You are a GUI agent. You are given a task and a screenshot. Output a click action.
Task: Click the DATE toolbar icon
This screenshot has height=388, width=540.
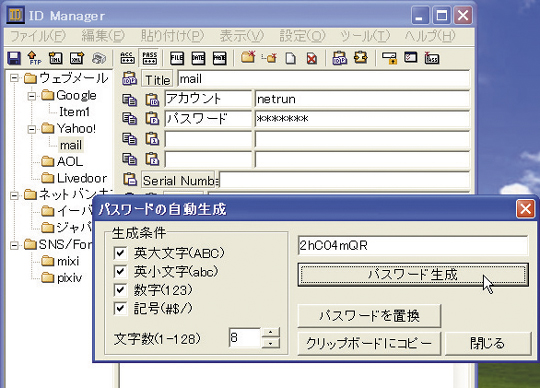[x=198, y=58]
